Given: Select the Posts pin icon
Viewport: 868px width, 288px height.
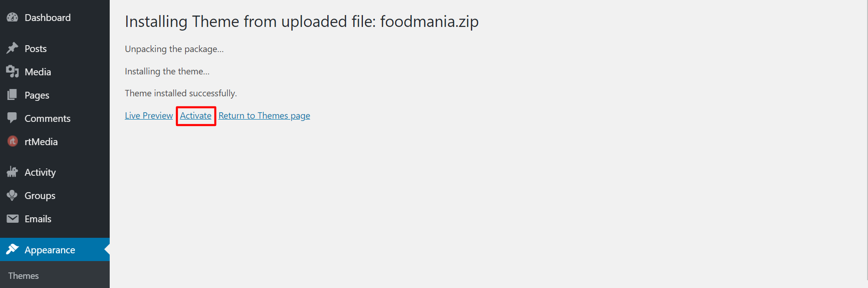Looking at the screenshot, I should pos(12,48).
